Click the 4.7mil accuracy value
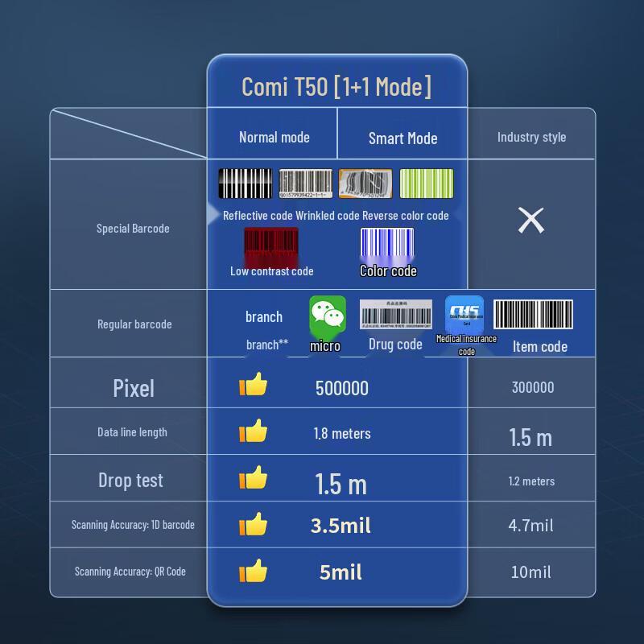This screenshot has width=644, height=644. click(530, 526)
